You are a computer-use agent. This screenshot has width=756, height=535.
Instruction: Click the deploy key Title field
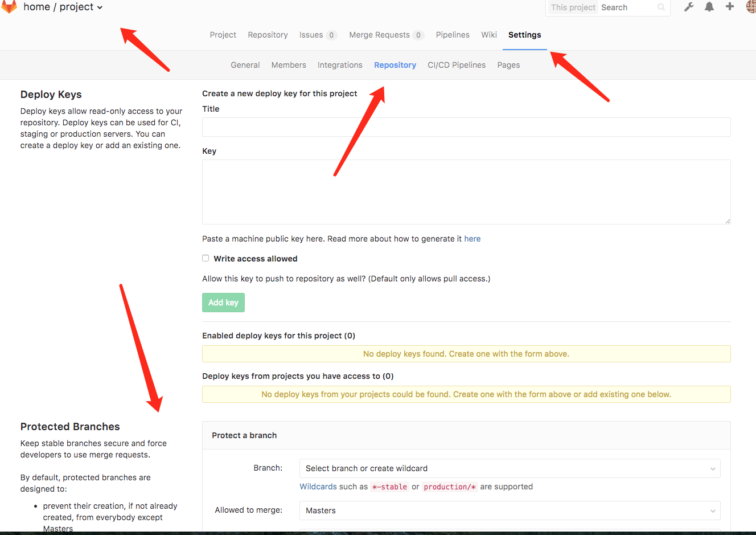[466, 127]
